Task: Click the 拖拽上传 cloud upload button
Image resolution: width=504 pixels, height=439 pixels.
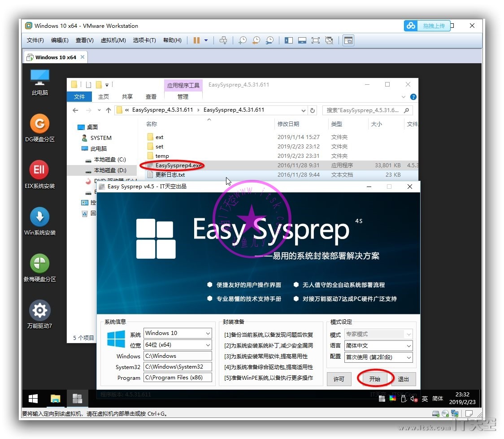Action: 427,26
